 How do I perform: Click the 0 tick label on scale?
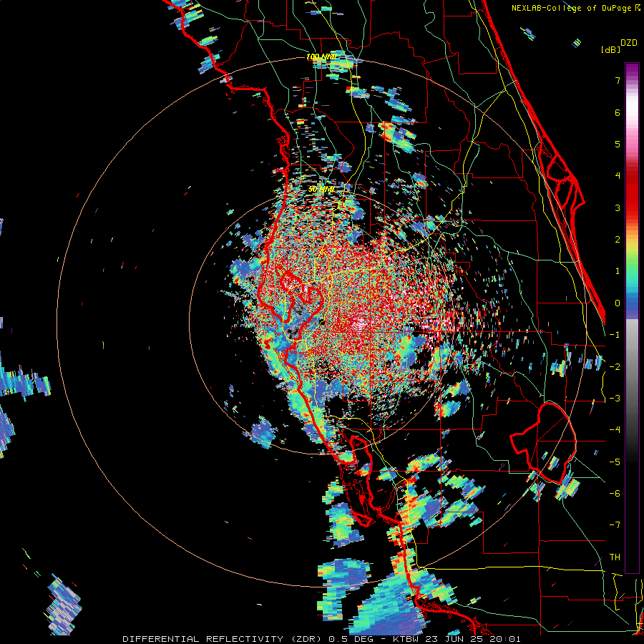coord(618,303)
